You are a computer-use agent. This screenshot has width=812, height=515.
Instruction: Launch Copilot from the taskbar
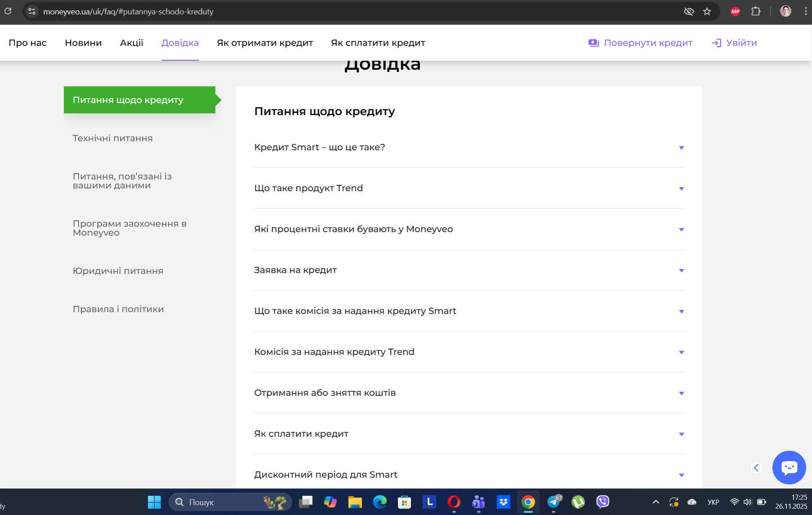[x=330, y=502]
